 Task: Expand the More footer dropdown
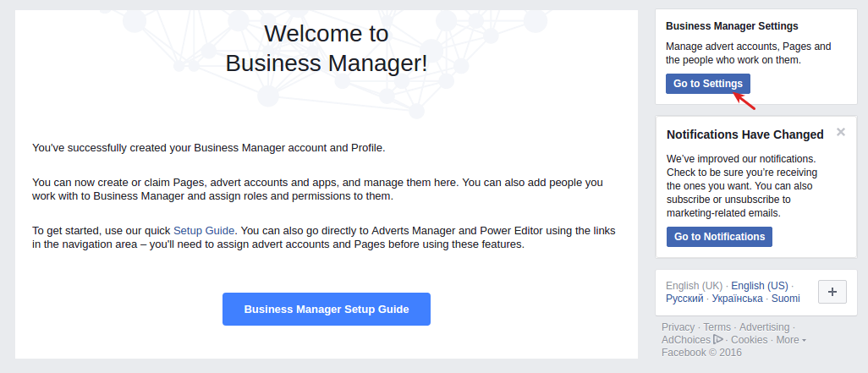[790, 340]
